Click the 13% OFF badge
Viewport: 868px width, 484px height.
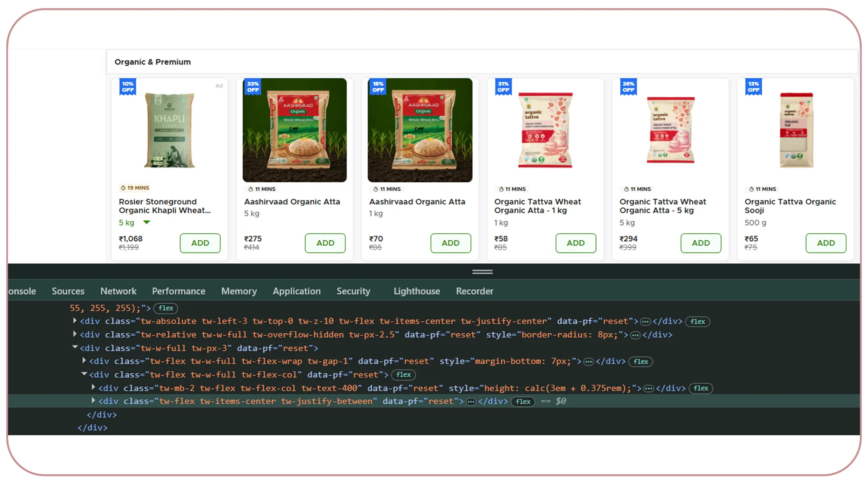[x=754, y=87]
